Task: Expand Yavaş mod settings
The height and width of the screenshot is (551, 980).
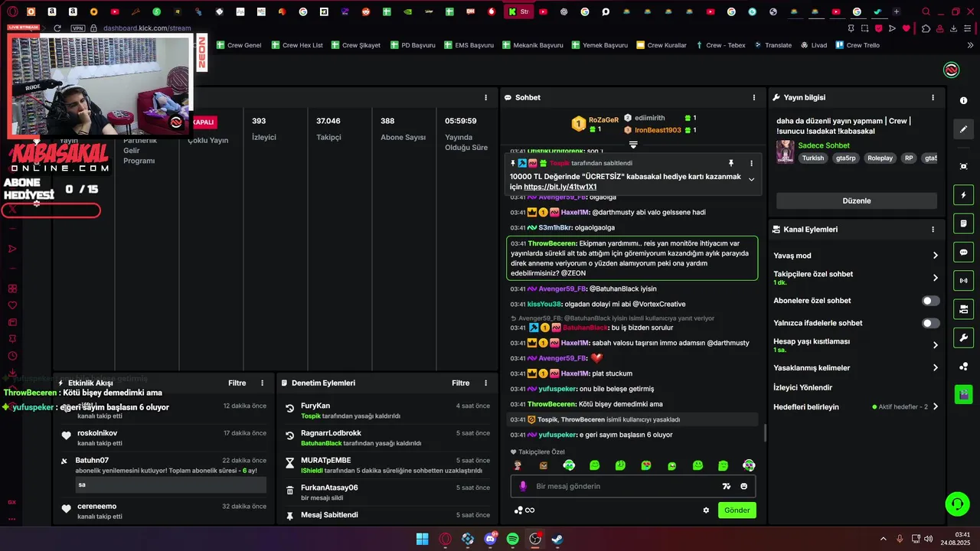Action: [x=935, y=256]
